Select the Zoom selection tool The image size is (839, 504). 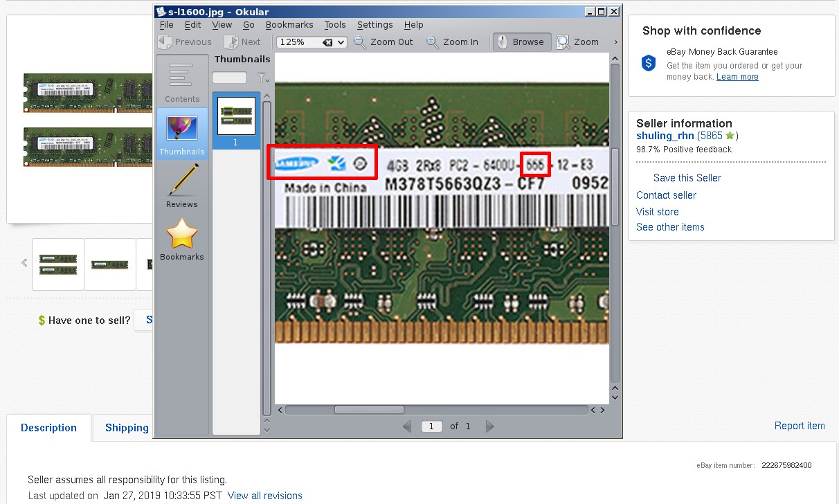point(578,42)
